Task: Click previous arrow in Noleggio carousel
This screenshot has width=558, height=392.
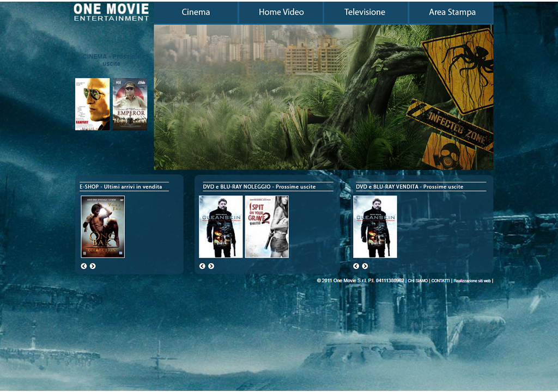Action: 202,266
